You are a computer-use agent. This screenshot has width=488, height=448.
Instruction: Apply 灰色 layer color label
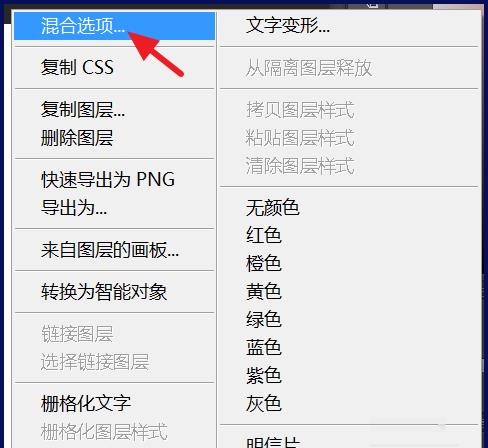pyautogui.click(x=349, y=403)
